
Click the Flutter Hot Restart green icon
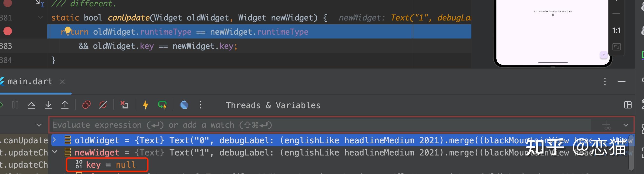point(162,105)
